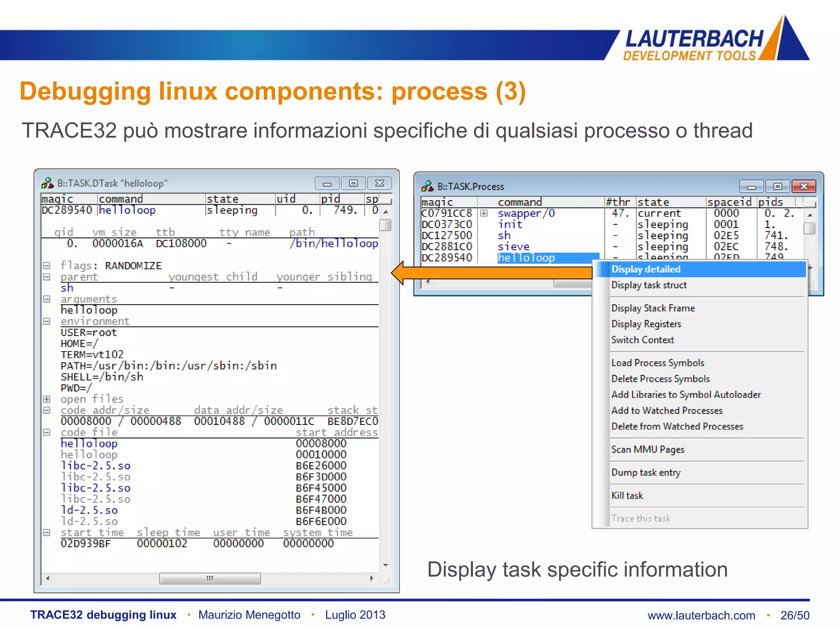The image size is (840, 630).
Task: Close the TASK.Process window
Action: click(804, 187)
